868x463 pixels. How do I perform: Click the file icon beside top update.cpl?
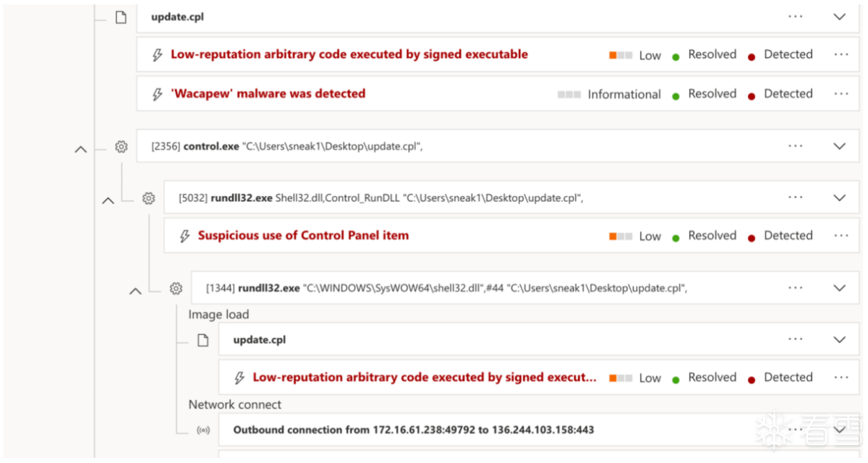pos(122,17)
